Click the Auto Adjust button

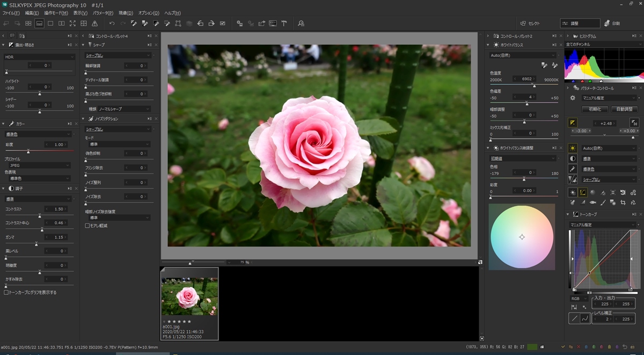(x=624, y=109)
